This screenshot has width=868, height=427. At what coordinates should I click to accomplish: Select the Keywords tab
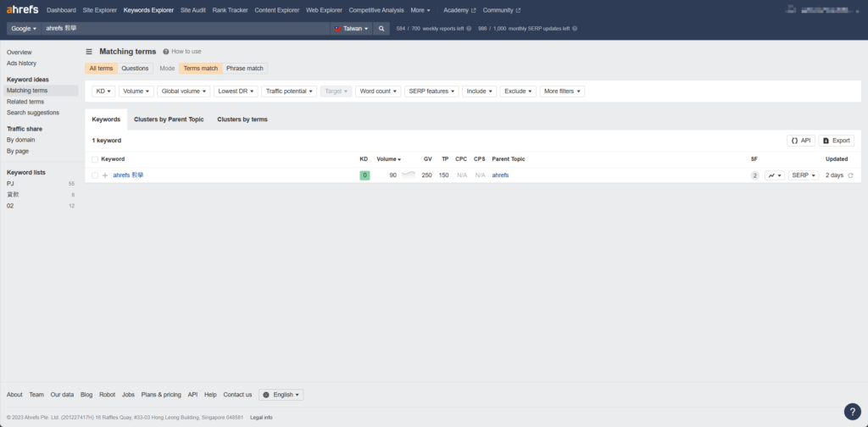(106, 119)
